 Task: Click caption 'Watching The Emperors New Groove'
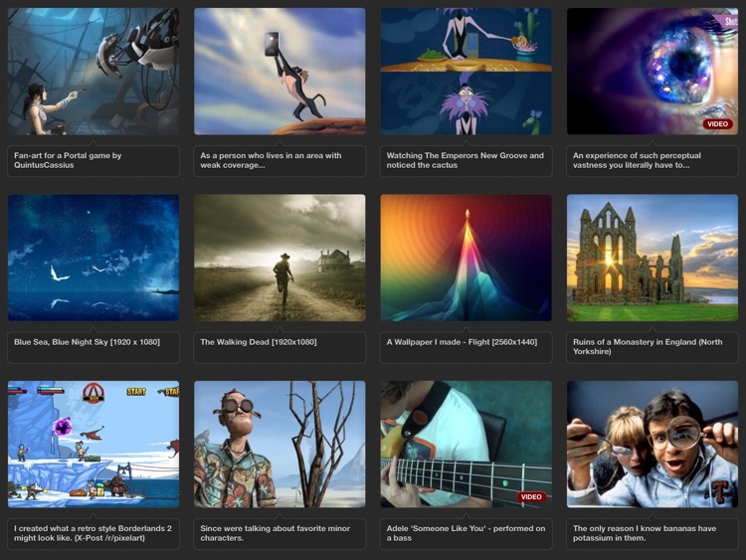tap(465, 160)
